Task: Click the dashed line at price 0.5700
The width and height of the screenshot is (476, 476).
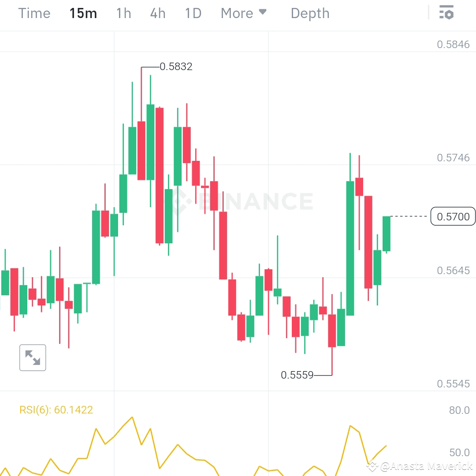Action: click(410, 216)
